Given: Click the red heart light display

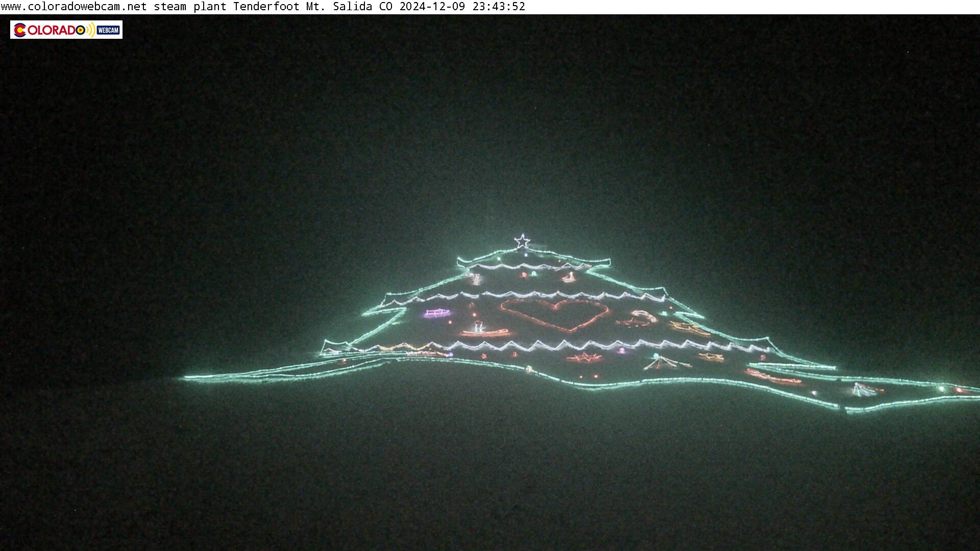Looking at the screenshot, I should point(555,315).
